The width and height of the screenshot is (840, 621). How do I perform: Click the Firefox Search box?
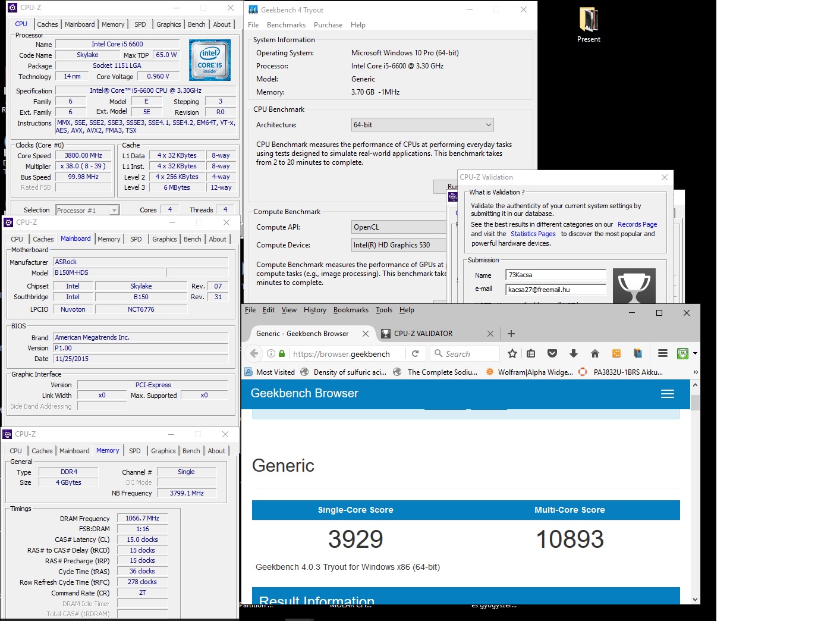(465, 353)
